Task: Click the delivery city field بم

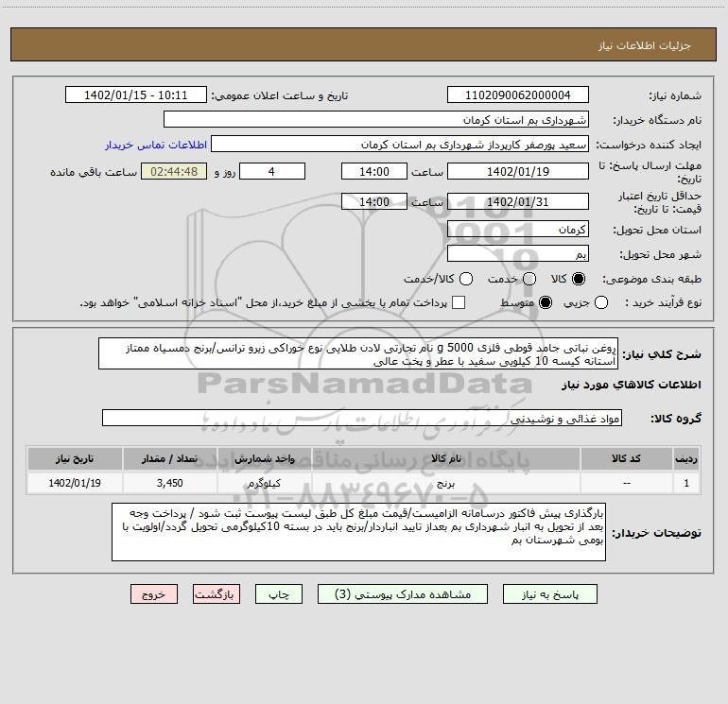Action: click(x=518, y=254)
